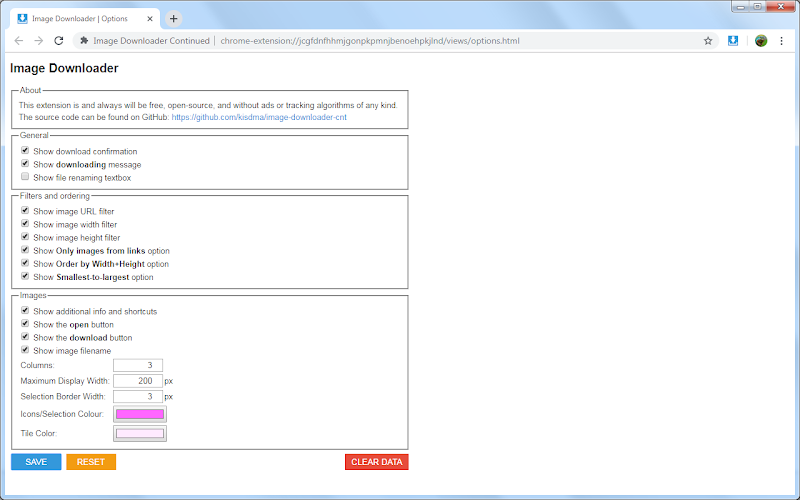Close the Image Downloader Options tab
Image resolution: width=800 pixels, height=500 pixels.
[x=149, y=19]
